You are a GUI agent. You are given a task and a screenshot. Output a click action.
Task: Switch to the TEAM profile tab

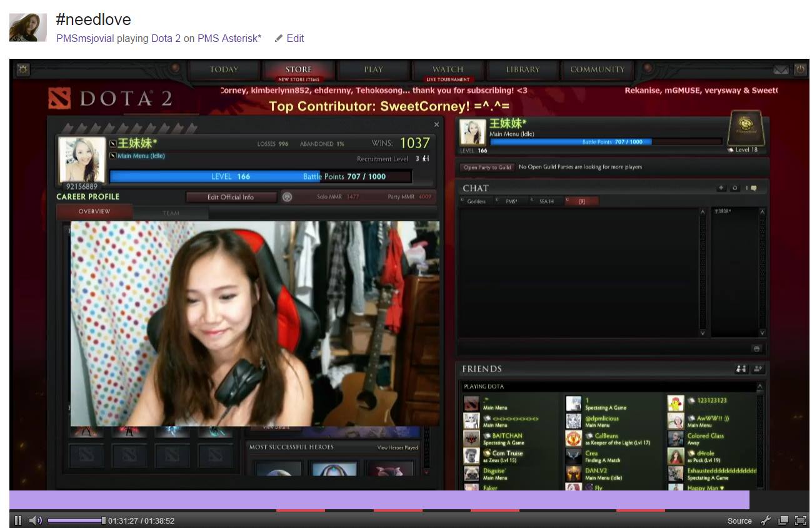coord(171,213)
